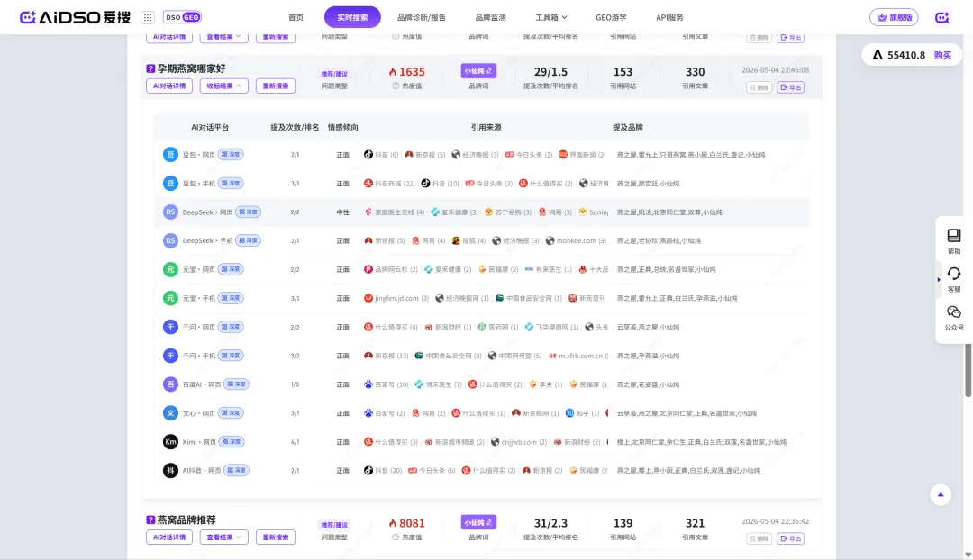Click the AI抖音·网页 platform avatar
The width and height of the screenshot is (973, 560).
tap(170, 470)
